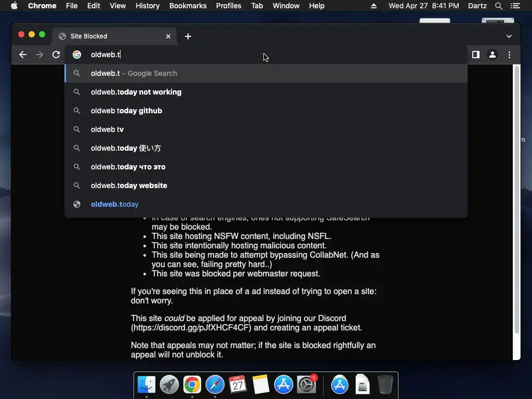The width and height of the screenshot is (532, 399).
Task: Choose 'oldweb today github' suggestion
Action: click(x=266, y=111)
